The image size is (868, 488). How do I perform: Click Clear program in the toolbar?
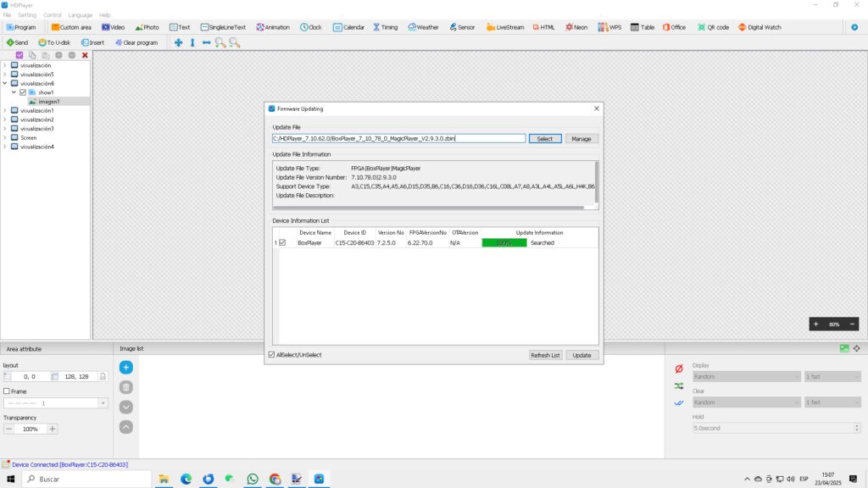pyautogui.click(x=136, y=42)
